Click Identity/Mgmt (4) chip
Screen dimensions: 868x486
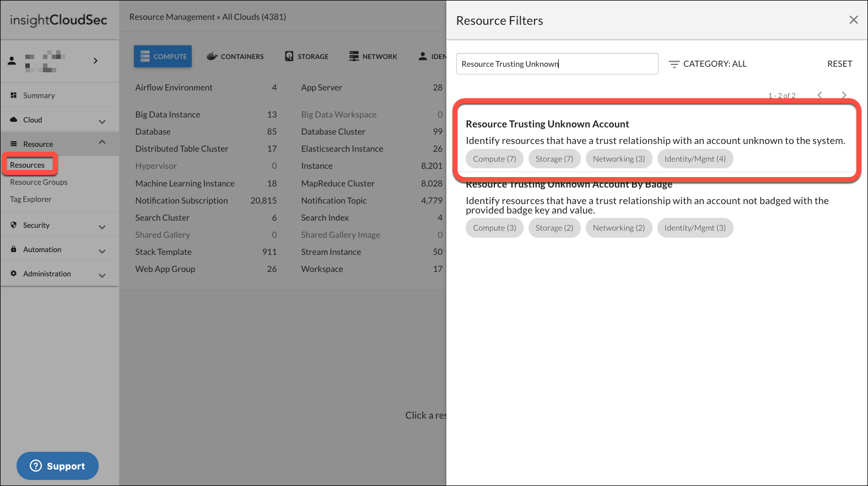pyautogui.click(x=695, y=159)
